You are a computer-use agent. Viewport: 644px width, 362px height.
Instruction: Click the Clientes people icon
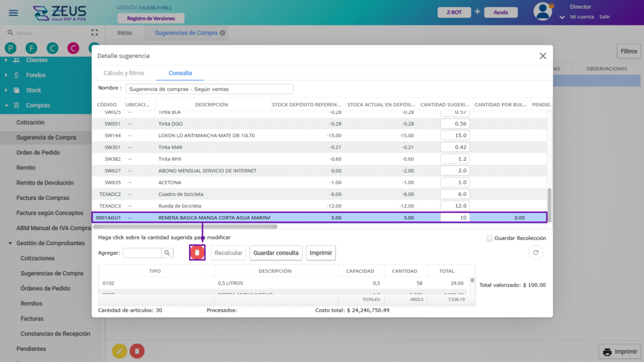point(16,60)
